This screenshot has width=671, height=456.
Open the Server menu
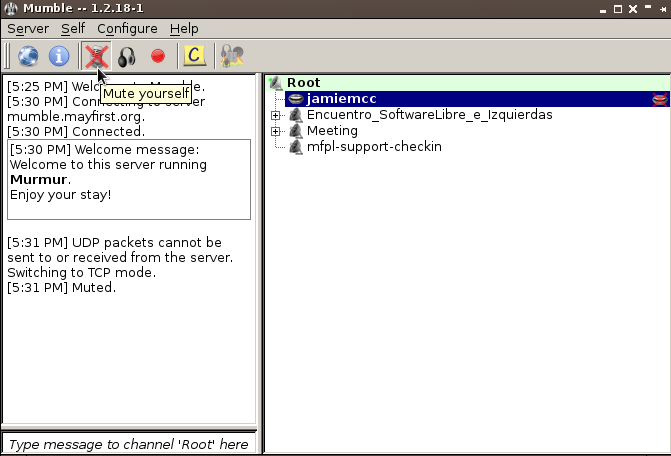coord(28,29)
